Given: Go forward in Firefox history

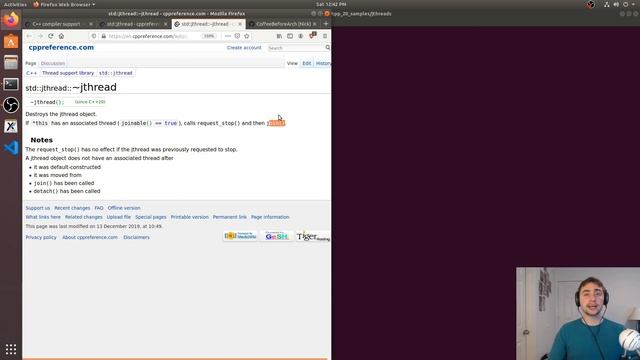Looking at the screenshot, I should [40, 36].
